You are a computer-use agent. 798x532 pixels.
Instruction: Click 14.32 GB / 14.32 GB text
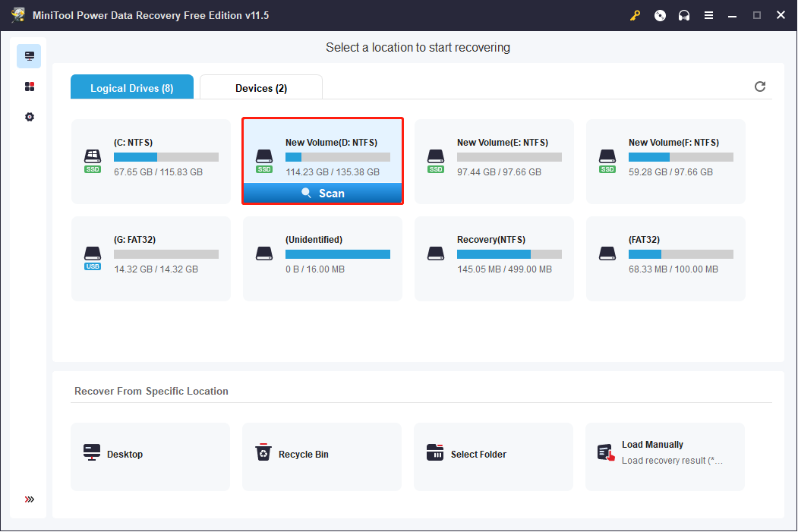pos(156,269)
